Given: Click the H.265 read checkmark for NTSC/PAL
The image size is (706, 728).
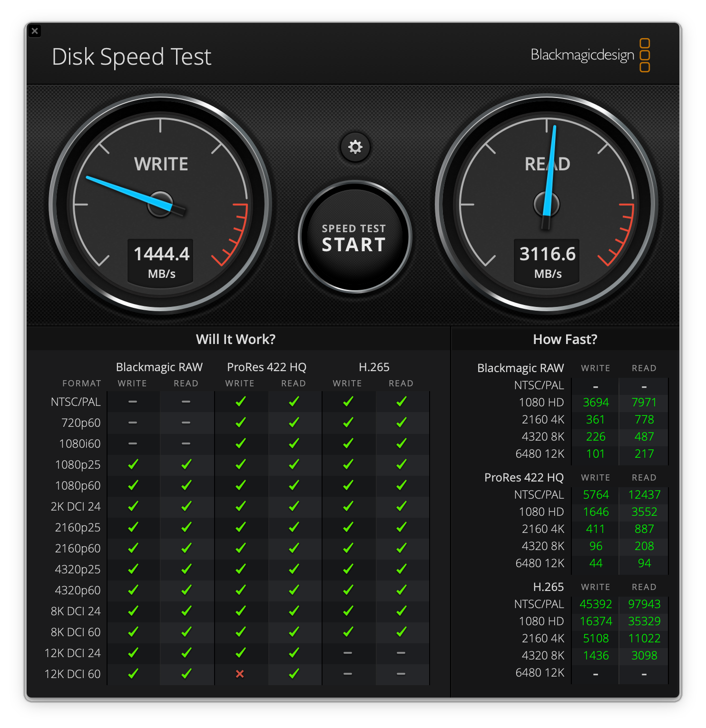Looking at the screenshot, I should coord(402,402).
